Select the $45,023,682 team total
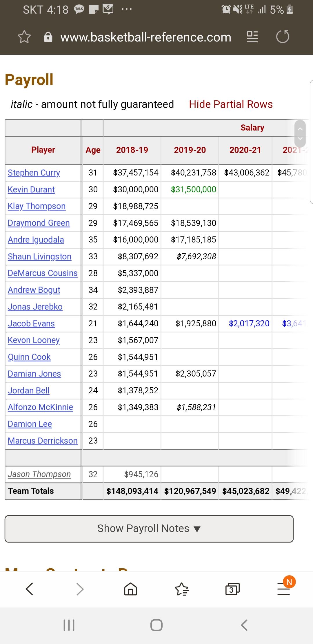Viewport: 313px width, 644px height. tap(246, 491)
